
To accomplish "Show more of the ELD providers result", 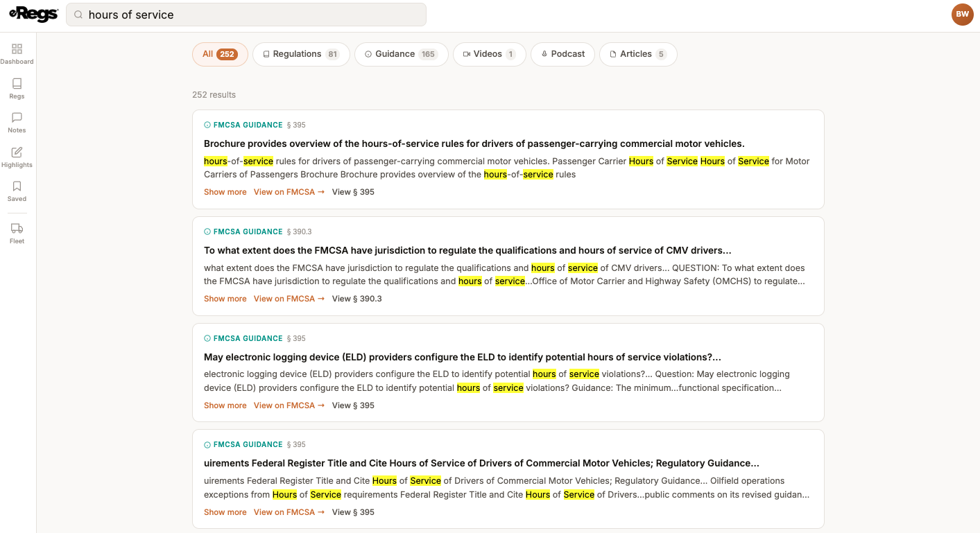I will [x=225, y=405].
